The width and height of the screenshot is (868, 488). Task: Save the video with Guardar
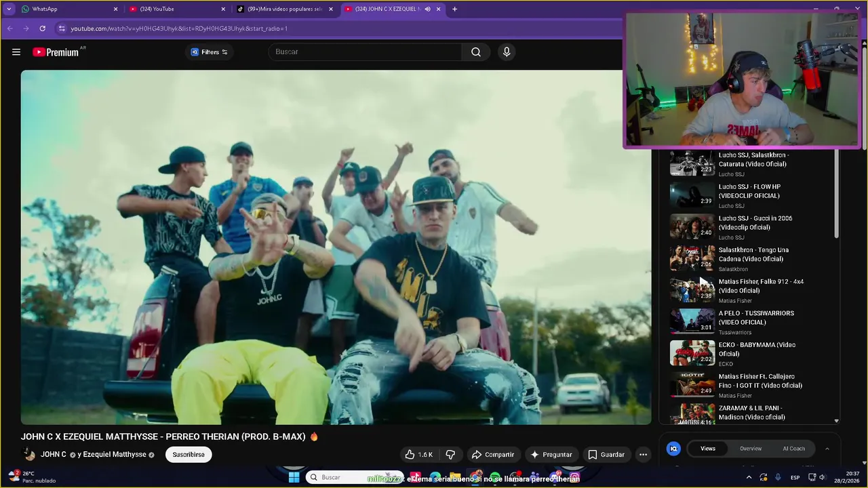(x=606, y=455)
